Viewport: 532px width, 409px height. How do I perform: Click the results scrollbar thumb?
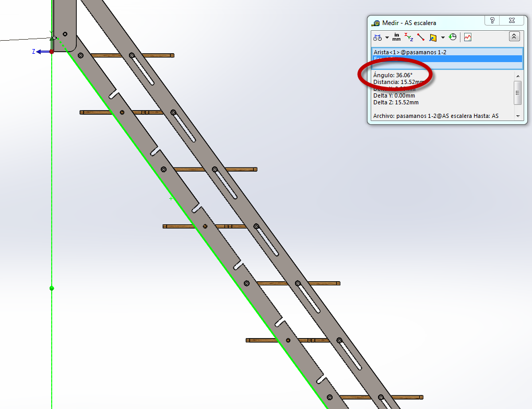click(x=517, y=93)
